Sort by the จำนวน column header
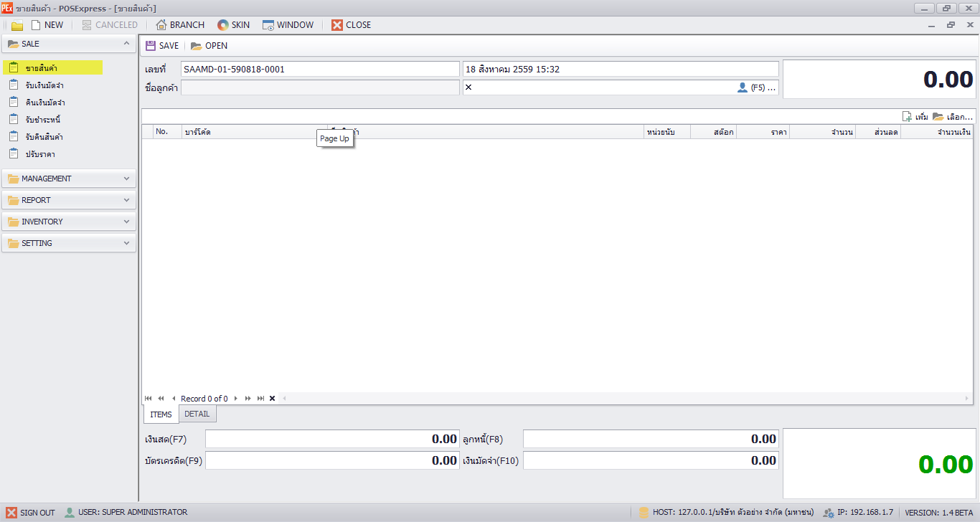 tap(822, 132)
